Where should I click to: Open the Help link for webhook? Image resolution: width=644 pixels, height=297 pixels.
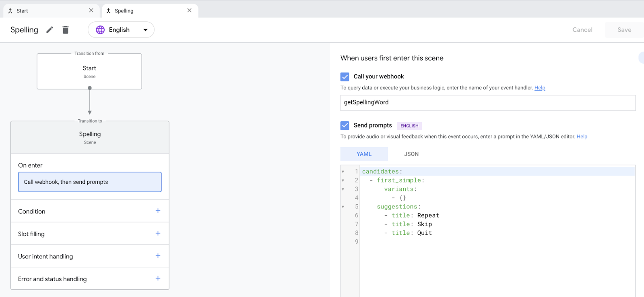(539, 88)
